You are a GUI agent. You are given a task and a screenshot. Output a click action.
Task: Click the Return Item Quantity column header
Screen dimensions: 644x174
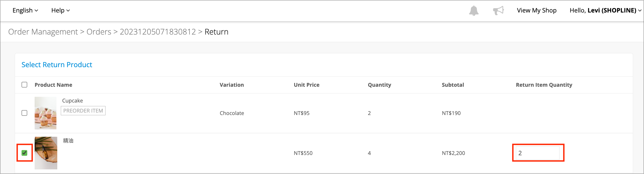(x=544, y=85)
